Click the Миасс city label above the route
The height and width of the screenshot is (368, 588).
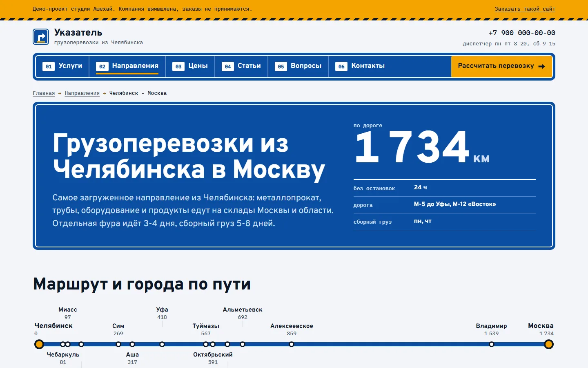(x=68, y=310)
